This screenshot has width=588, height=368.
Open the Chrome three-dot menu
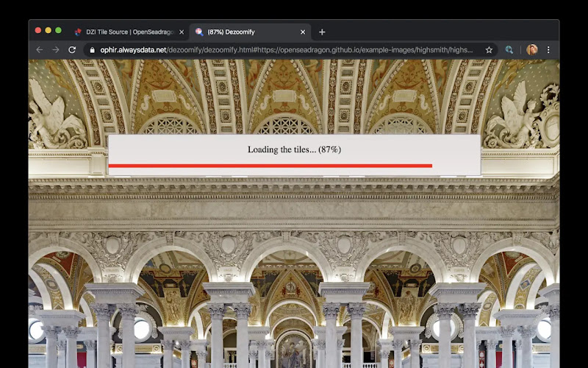tap(548, 50)
